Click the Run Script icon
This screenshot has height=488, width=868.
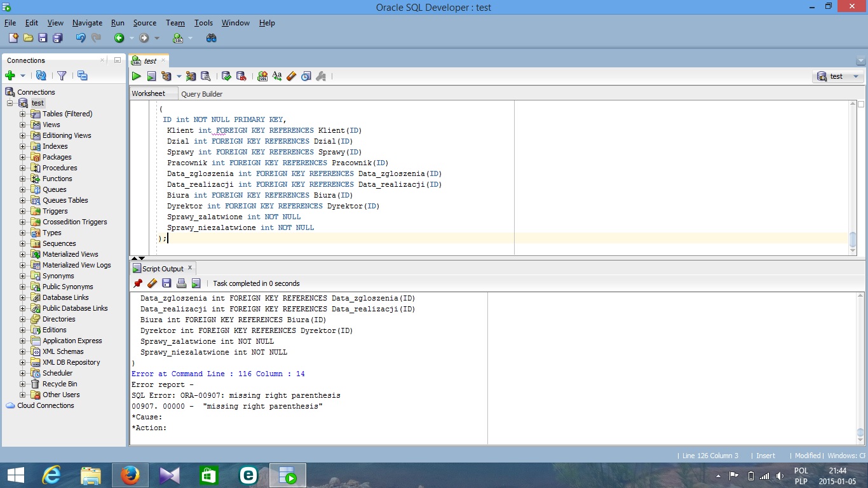(151, 76)
